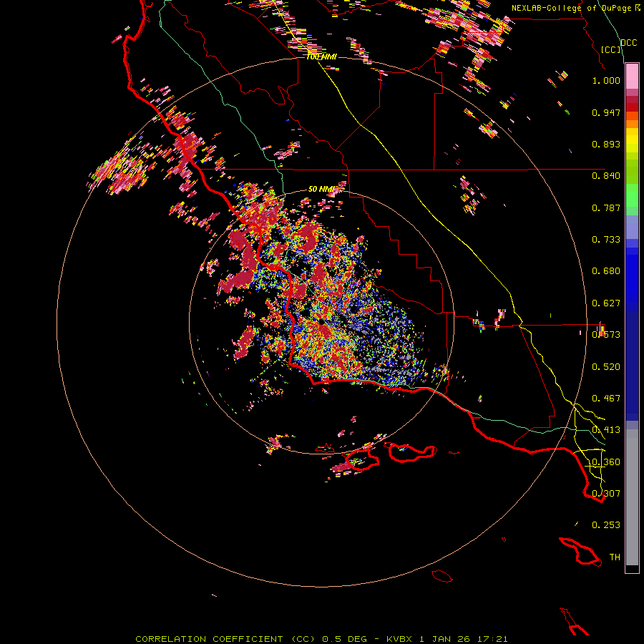The width and height of the screenshot is (644, 644).
Task: Select the 0.520 legend value
Action: [x=606, y=367]
